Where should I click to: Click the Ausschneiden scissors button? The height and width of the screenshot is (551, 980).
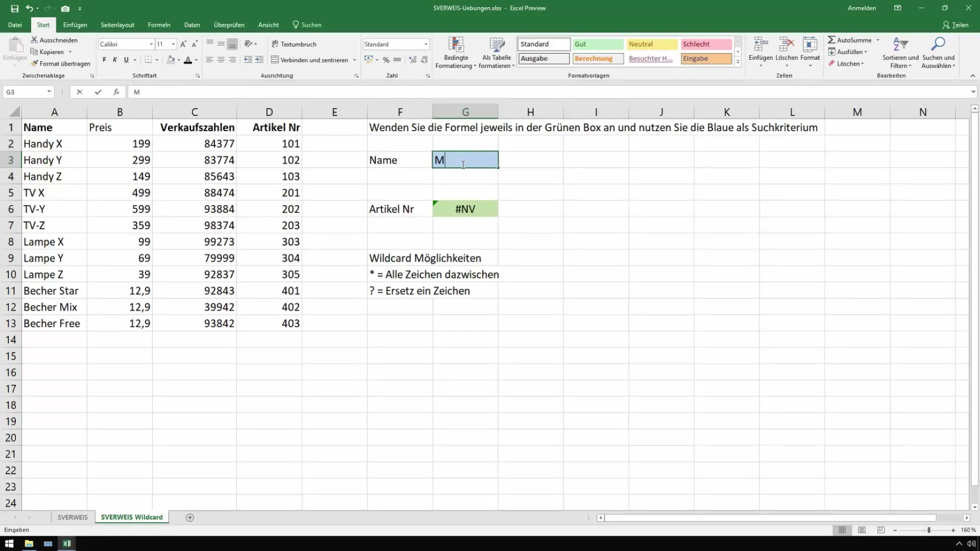coord(54,40)
